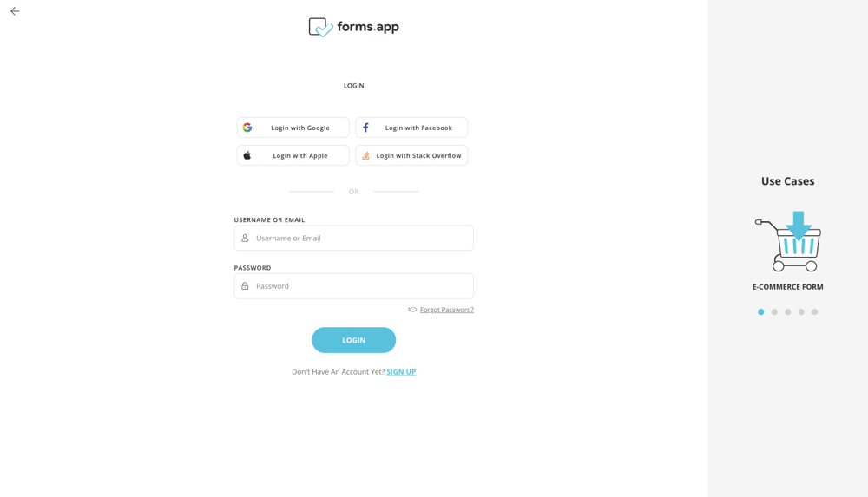Screen dimensions: 868x497
Task: Switch to the third use case dot
Action: (788, 312)
